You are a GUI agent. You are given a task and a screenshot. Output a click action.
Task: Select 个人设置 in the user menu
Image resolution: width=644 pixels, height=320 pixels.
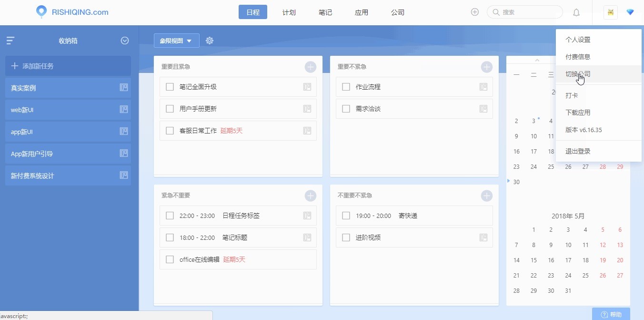599,40
